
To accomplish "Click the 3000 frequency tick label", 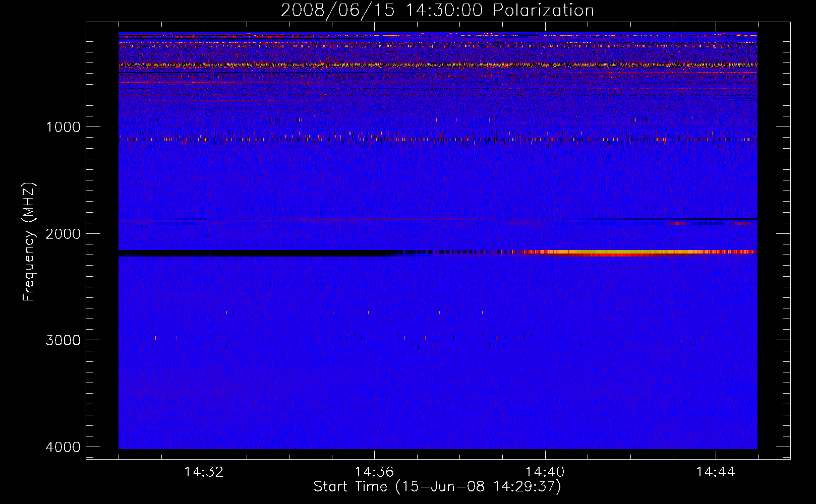I will point(63,340).
